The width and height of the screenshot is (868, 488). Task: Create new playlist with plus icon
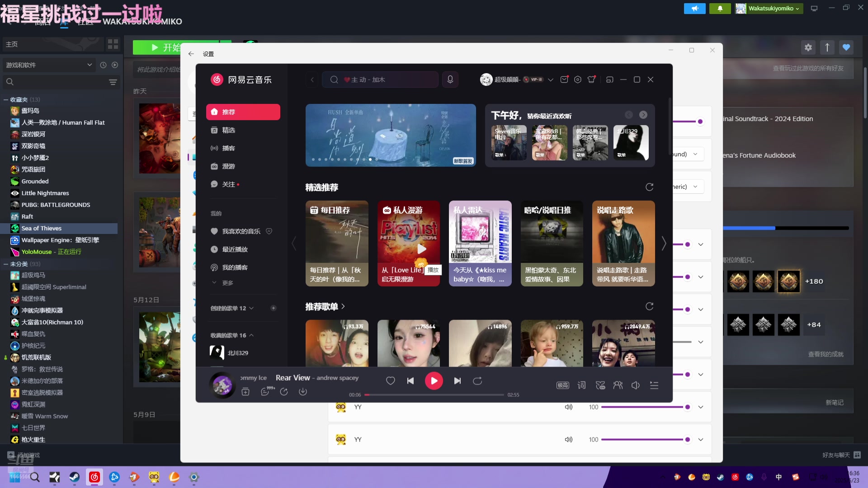274,308
